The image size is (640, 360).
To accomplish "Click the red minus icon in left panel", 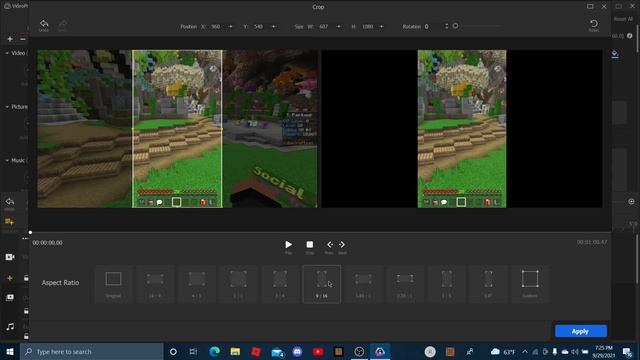I will click(23, 38).
